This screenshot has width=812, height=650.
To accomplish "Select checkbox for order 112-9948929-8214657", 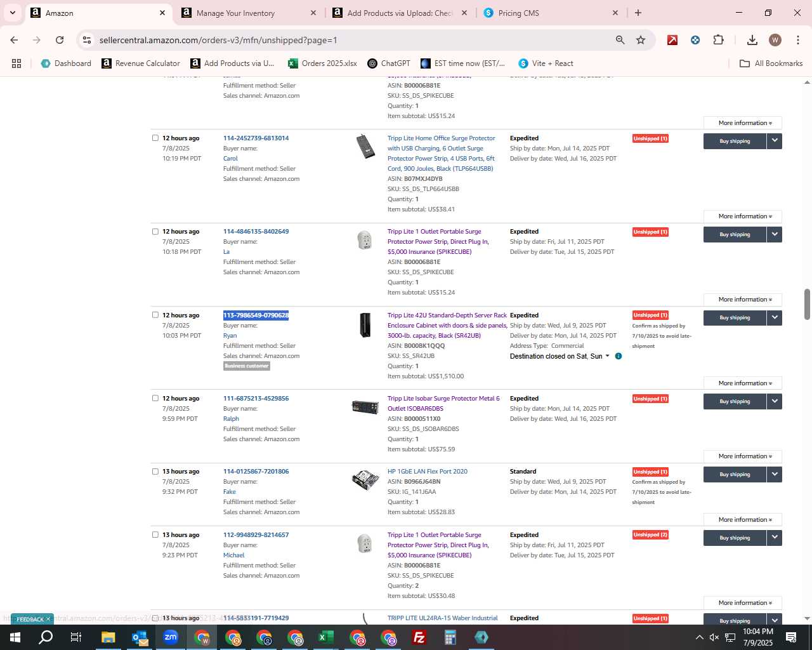I will [155, 534].
